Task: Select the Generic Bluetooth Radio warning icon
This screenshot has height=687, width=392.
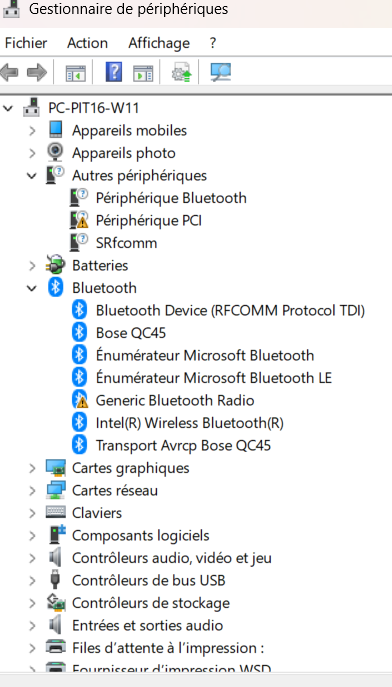Action: (x=80, y=400)
